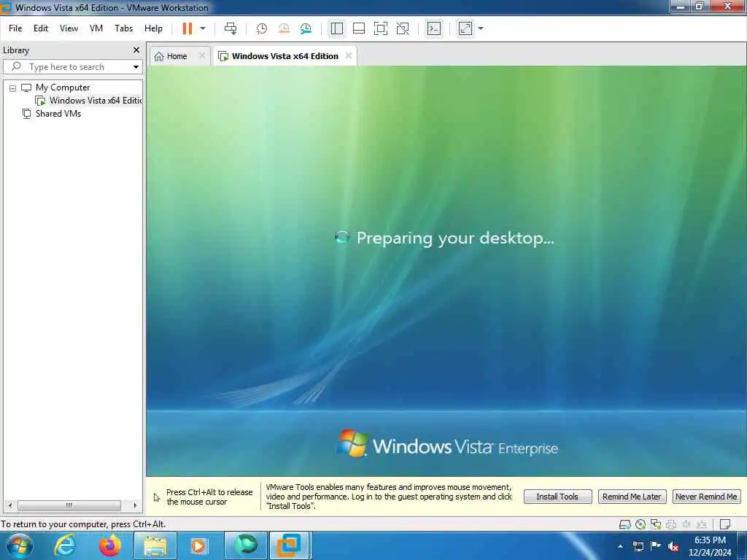The image size is (747, 560).
Task: Click the sound card status icon
Action: (686, 525)
